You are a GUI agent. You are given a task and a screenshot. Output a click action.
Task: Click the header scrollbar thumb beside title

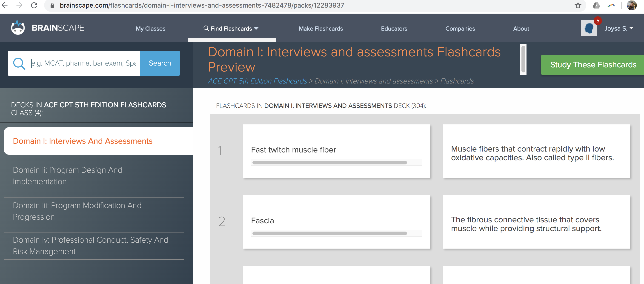(523, 59)
